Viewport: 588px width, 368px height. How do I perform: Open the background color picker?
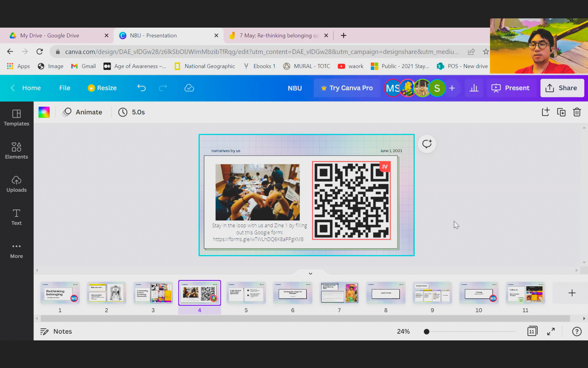pos(44,112)
